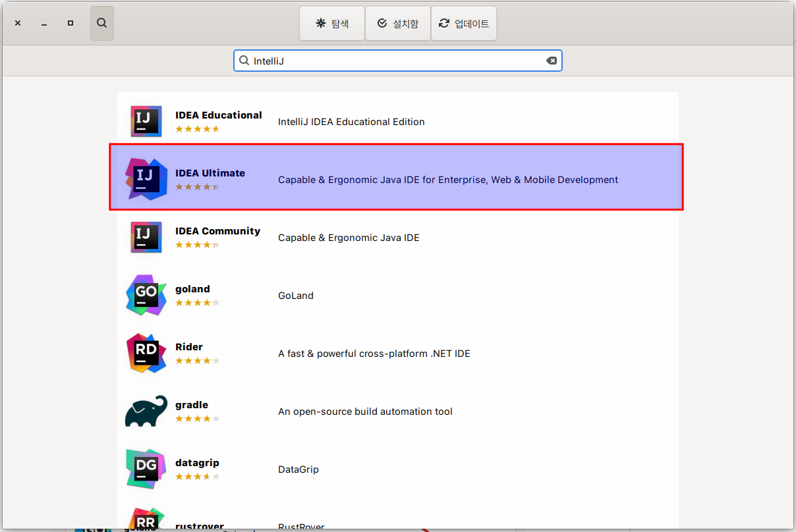Screen dimensions: 796x532
Task: Open the 탐색 (Explore) tab
Action: click(332, 24)
